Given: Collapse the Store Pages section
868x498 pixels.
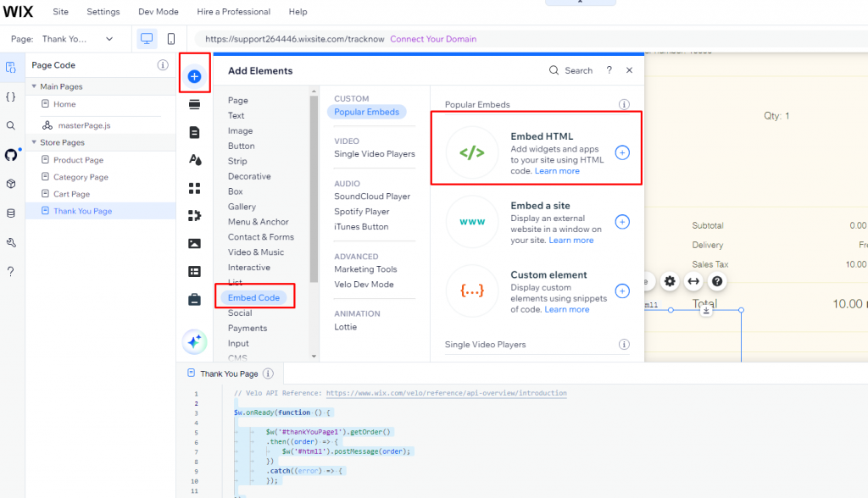Looking at the screenshot, I should (x=34, y=142).
